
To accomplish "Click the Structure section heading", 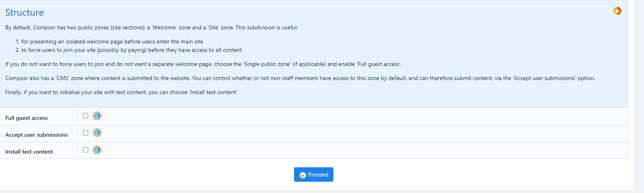I will (x=25, y=12).
